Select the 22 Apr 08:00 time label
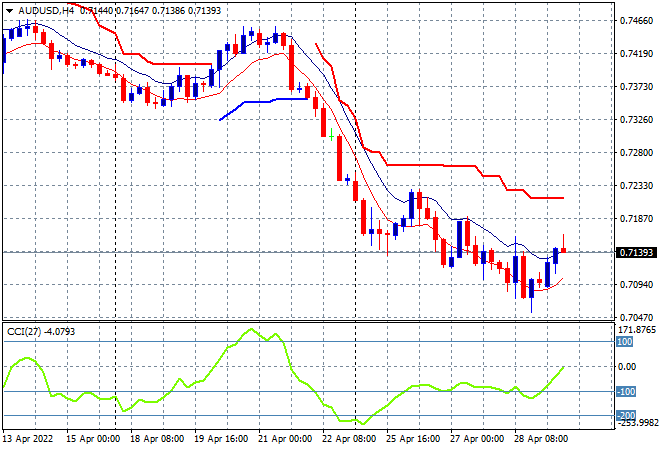This screenshot has height=450, width=660. [349, 439]
